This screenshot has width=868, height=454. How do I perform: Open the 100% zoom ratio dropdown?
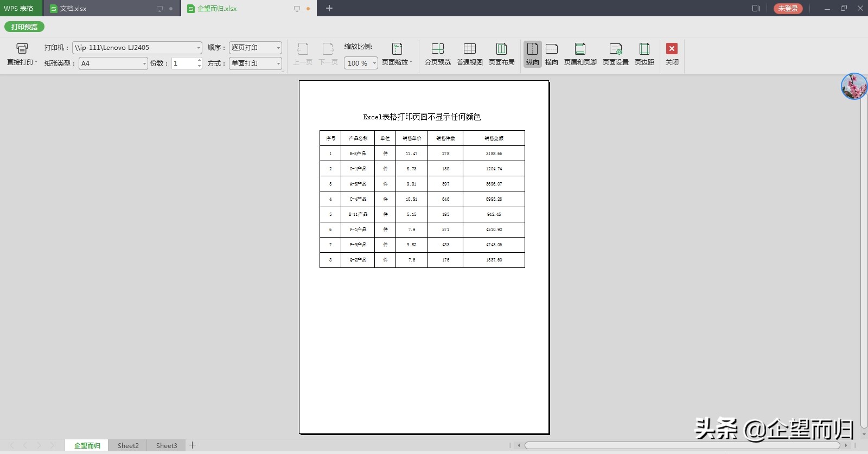tap(361, 63)
